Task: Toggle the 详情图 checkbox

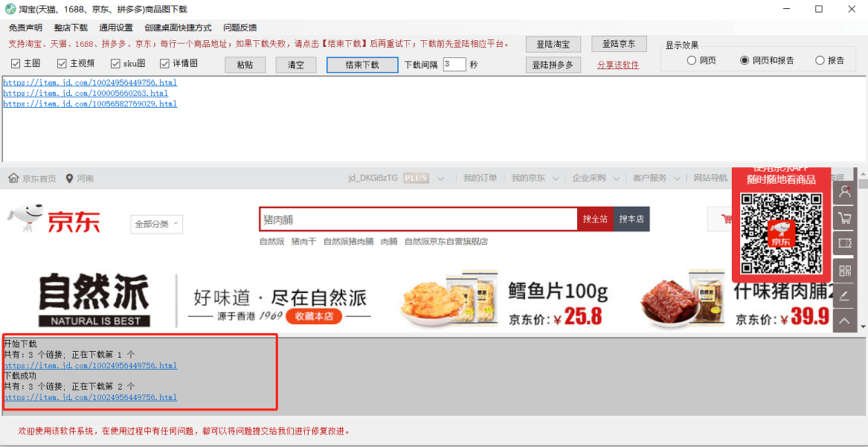Action: tap(164, 64)
